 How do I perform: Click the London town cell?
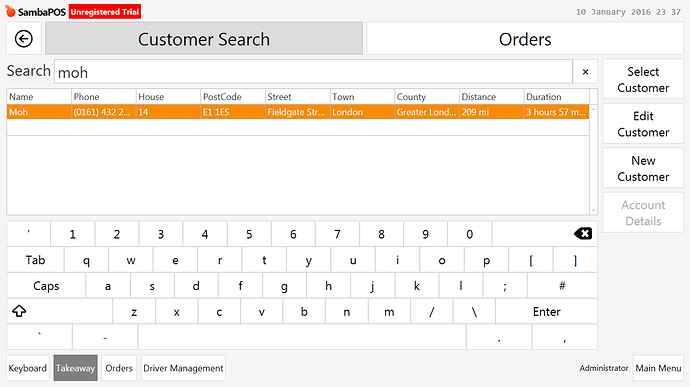point(362,112)
